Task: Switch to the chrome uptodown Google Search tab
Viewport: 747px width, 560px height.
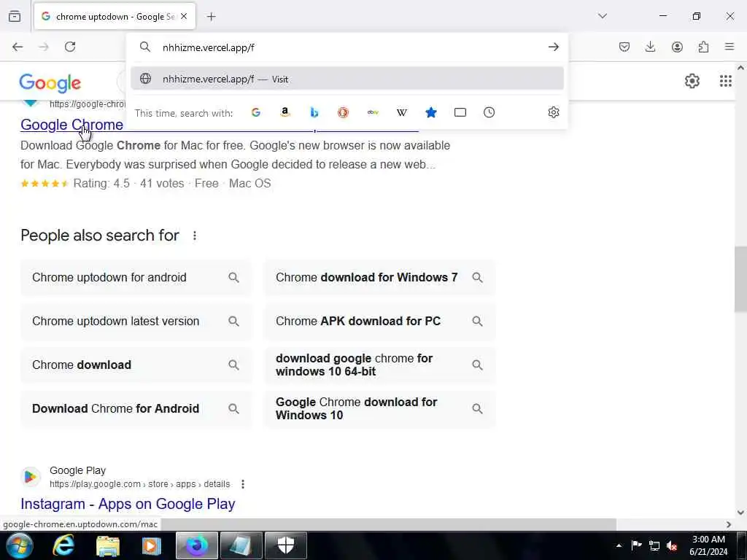Action: (115, 17)
